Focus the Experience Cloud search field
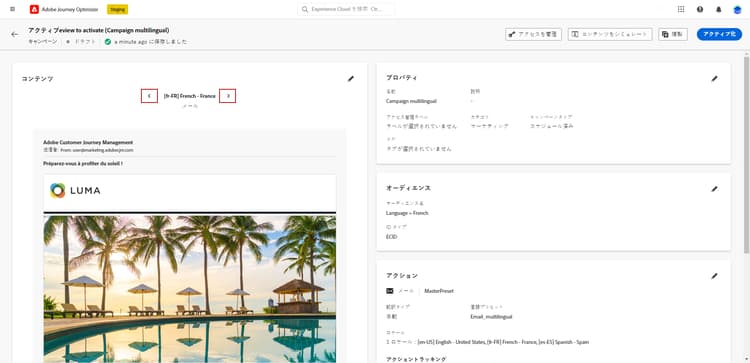 coord(346,9)
